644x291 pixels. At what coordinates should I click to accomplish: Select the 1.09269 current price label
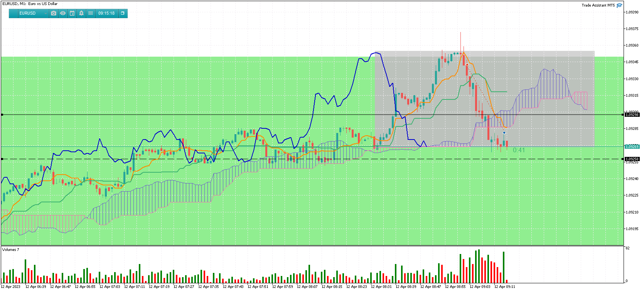(x=632, y=146)
